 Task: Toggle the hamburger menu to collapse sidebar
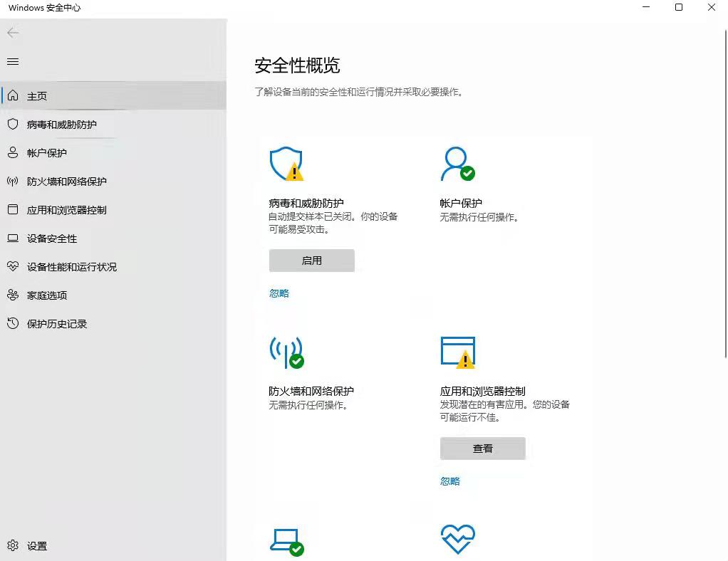coord(12,61)
